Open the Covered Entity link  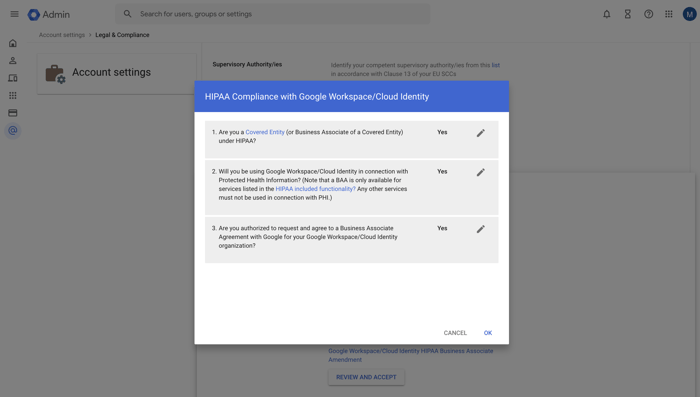265,132
